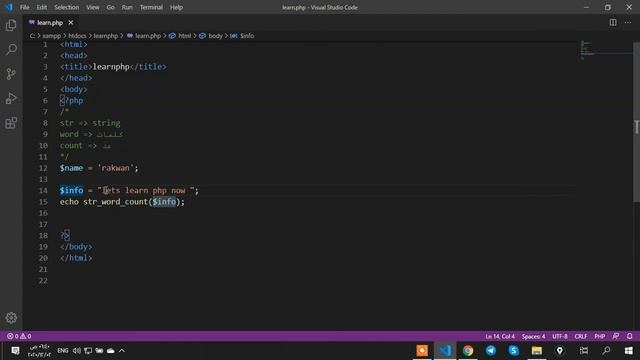
Task: Click the title tag on line 3
Action: (x=76, y=67)
